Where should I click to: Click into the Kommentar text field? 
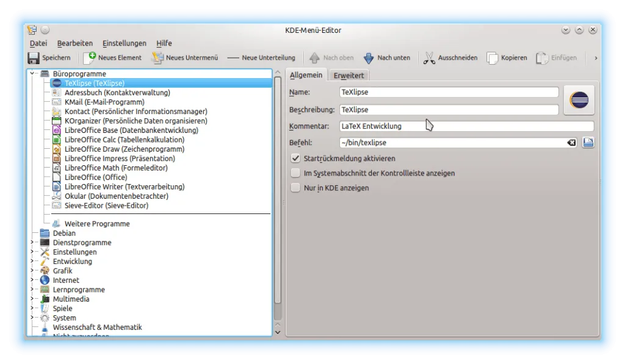click(x=466, y=126)
